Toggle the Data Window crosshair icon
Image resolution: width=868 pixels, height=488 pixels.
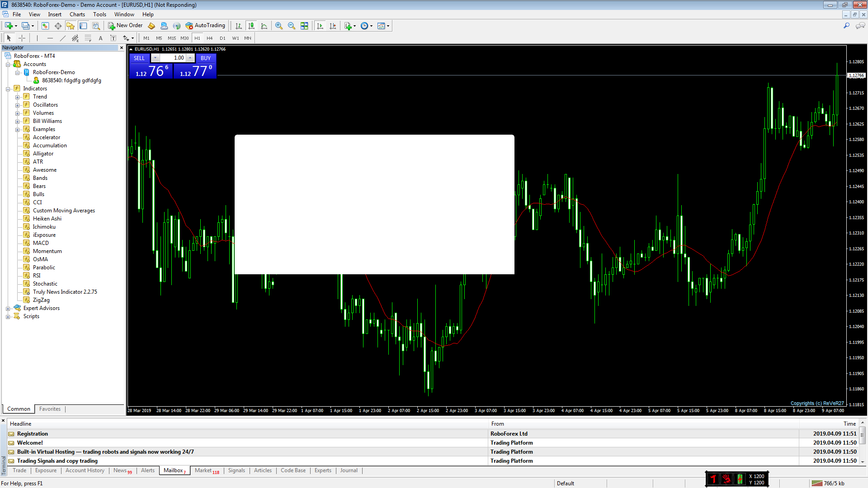[58, 26]
